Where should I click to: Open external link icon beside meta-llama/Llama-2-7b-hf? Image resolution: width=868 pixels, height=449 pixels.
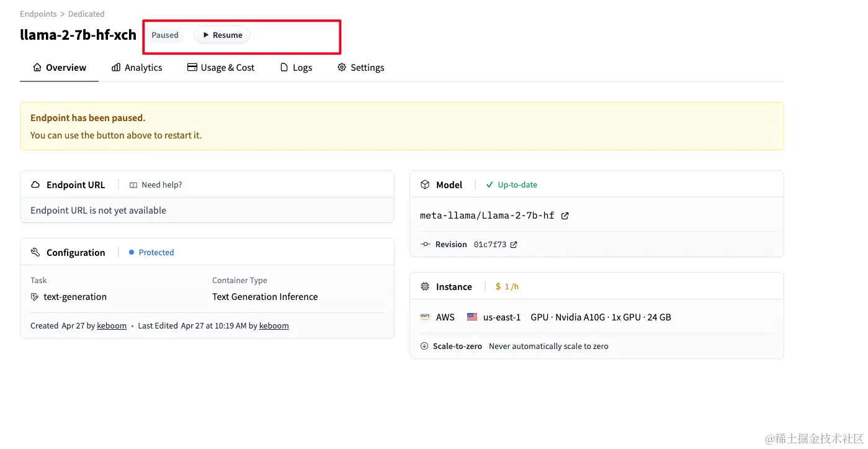tap(565, 216)
